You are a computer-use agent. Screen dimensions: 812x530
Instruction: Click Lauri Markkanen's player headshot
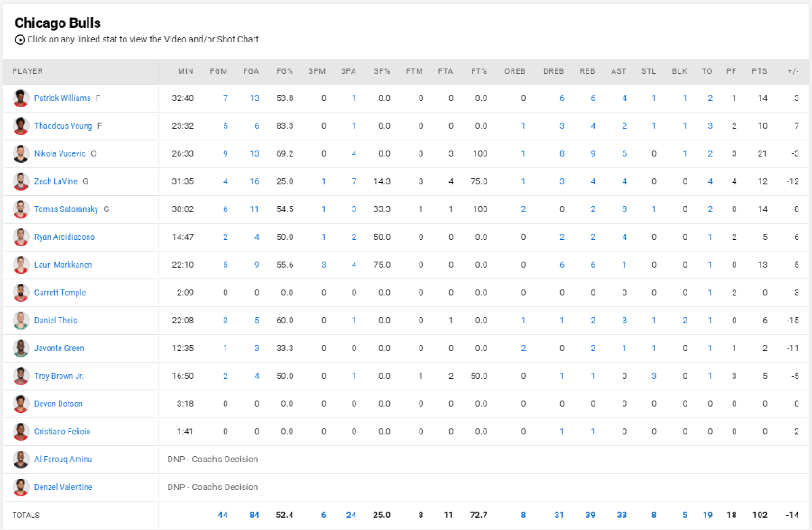21,265
